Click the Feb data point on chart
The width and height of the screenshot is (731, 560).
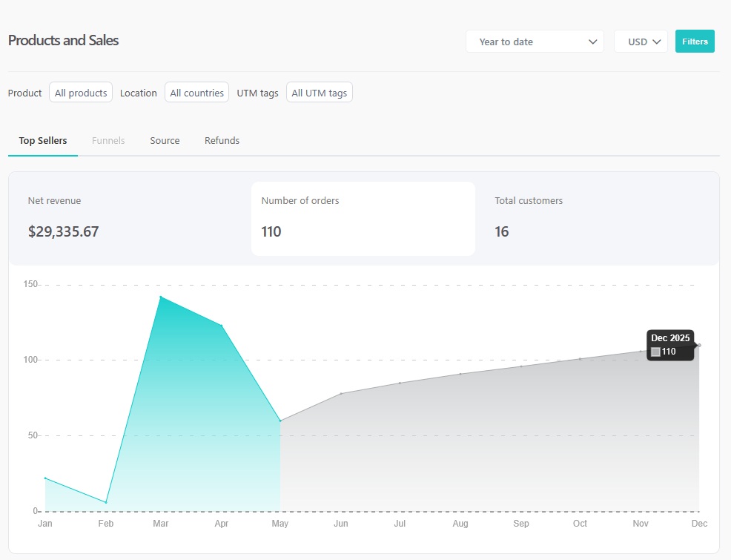[x=106, y=502]
